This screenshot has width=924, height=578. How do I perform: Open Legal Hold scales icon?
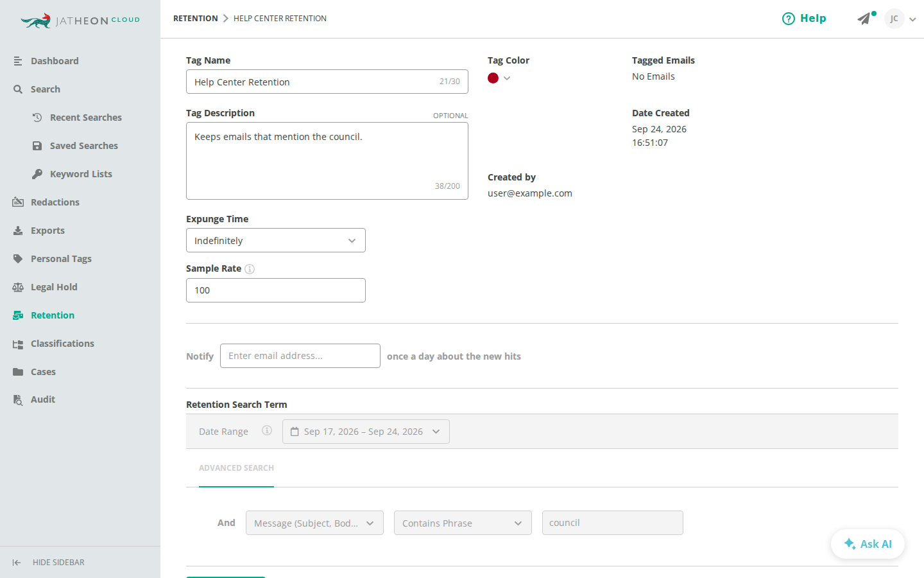click(x=18, y=287)
